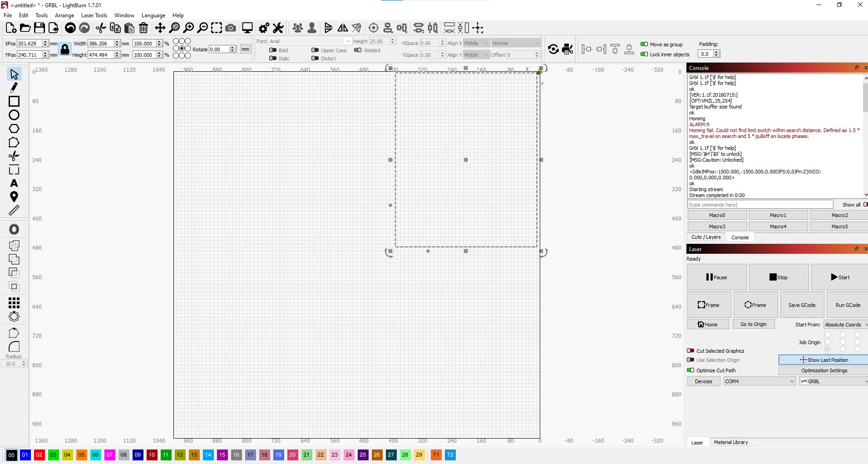Enable Cut Selected Graphics toggle

pyautogui.click(x=690, y=351)
